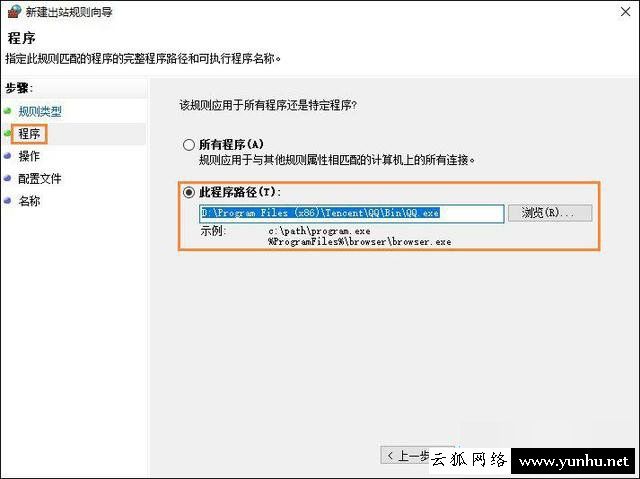
Task: Click the 上一步 back button
Action: point(405,455)
